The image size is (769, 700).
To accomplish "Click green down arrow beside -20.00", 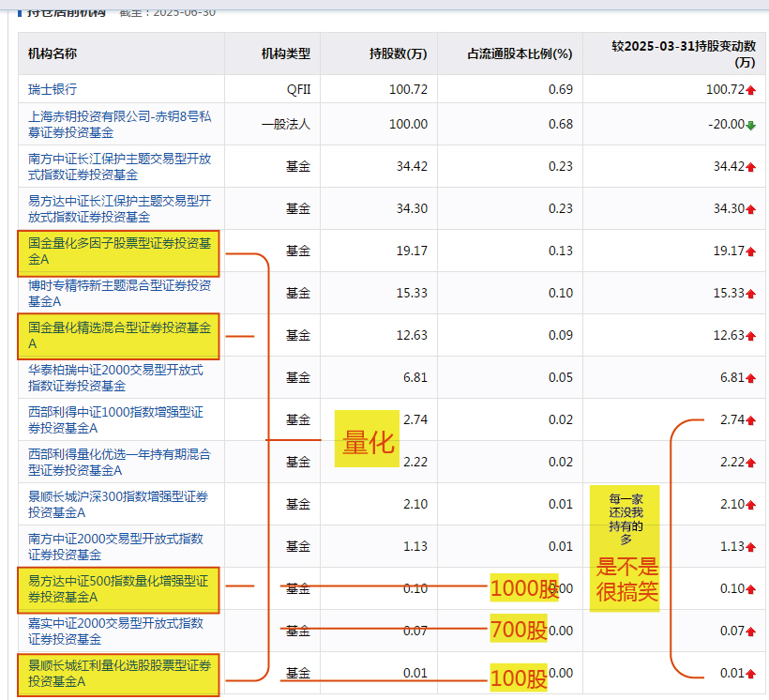I will [x=750, y=125].
